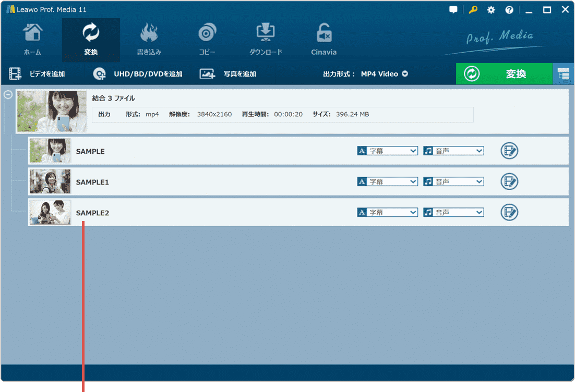Click the green 変換 convert button
The image size is (575, 392).
point(504,74)
